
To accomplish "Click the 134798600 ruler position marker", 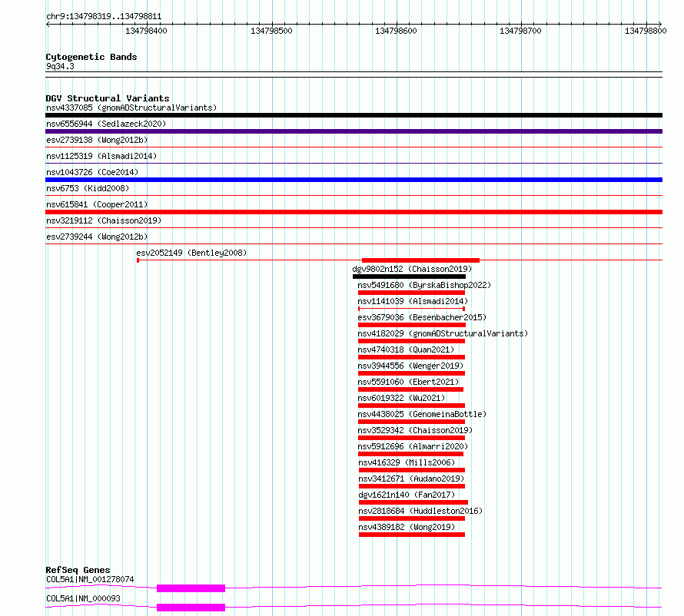I will (x=396, y=31).
